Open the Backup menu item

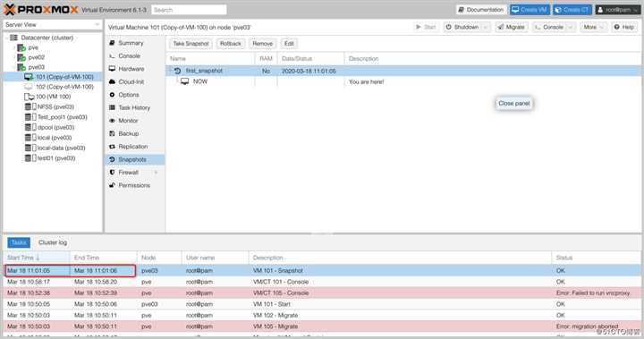[x=135, y=133]
